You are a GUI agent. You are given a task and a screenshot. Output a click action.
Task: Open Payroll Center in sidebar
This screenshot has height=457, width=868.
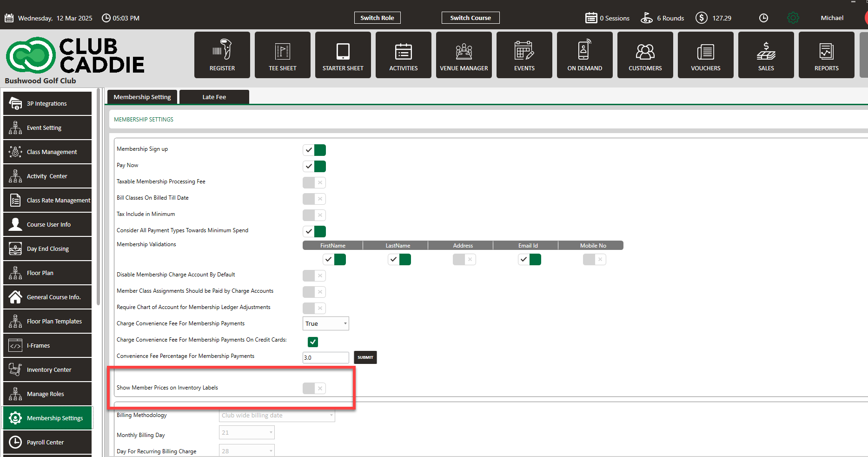point(47,442)
